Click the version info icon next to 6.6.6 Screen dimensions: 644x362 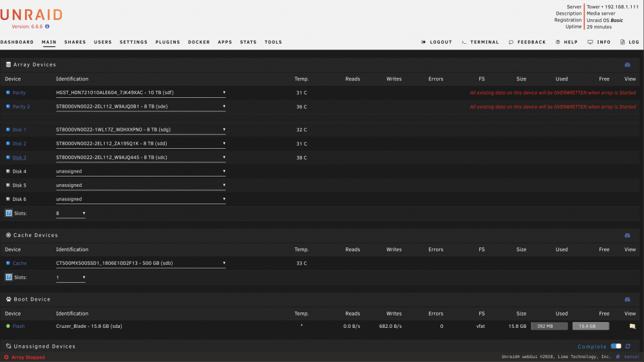(47, 26)
